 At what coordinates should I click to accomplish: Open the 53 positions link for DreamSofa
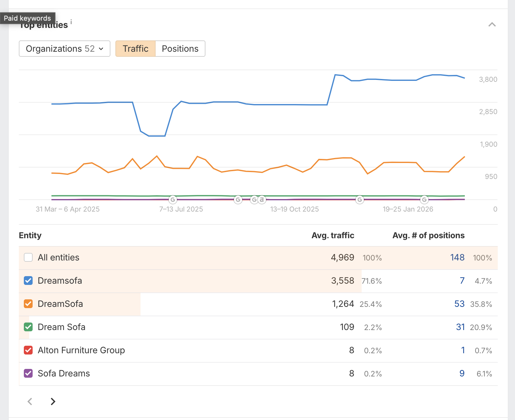tap(459, 304)
